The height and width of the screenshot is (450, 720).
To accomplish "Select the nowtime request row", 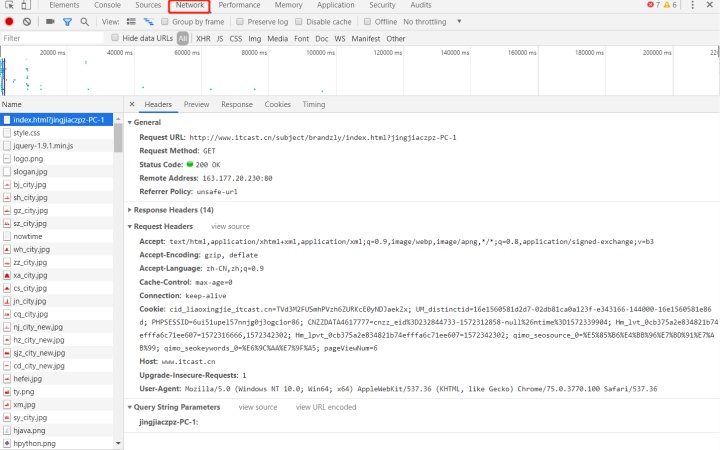I will [56, 236].
